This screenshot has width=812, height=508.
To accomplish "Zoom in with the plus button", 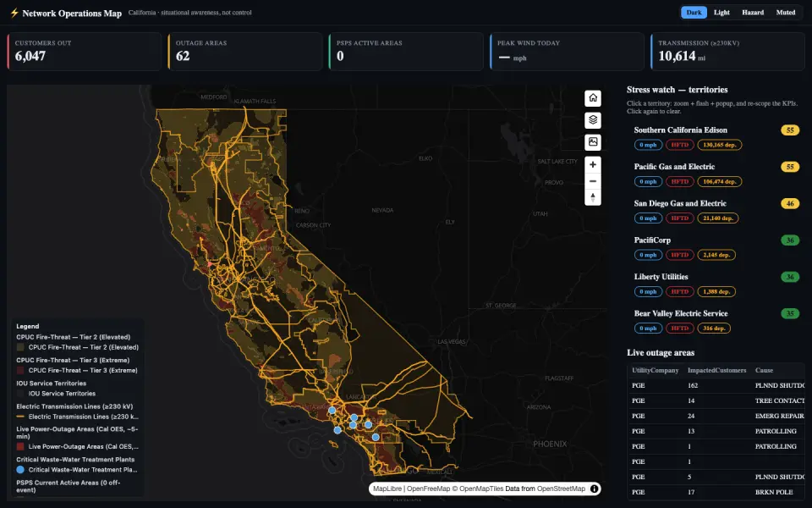I will 593,164.
